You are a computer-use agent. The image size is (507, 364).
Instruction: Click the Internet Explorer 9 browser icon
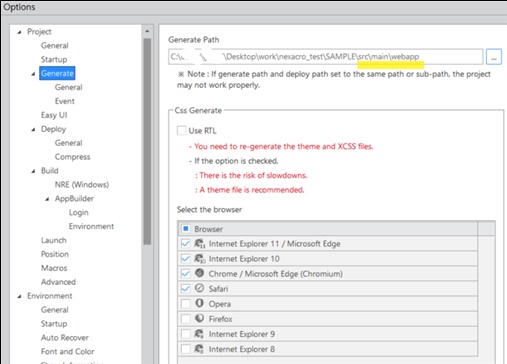(199, 334)
